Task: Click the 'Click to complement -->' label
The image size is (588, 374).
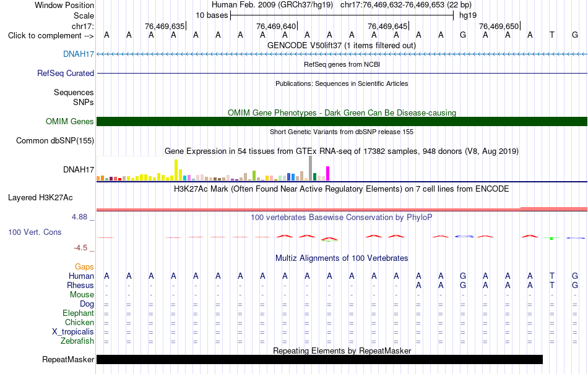Action: [x=51, y=36]
